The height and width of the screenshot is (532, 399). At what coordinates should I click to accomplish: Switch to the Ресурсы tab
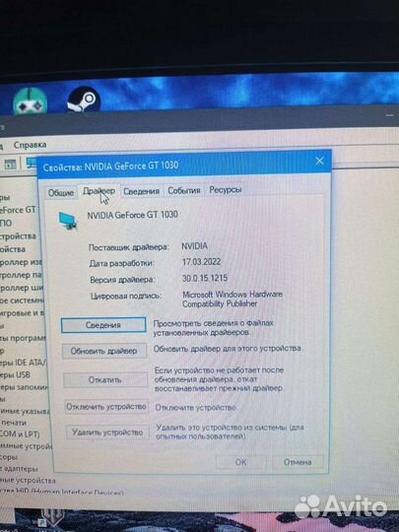(x=226, y=190)
